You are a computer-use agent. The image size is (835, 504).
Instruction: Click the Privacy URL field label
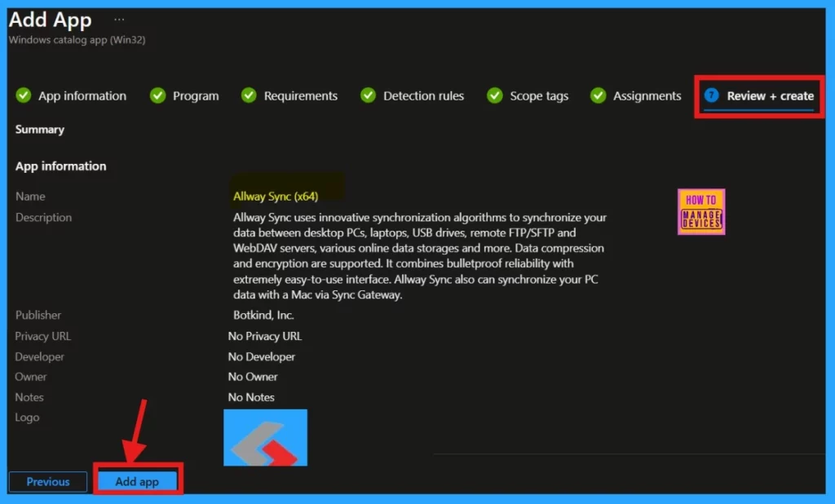click(42, 336)
